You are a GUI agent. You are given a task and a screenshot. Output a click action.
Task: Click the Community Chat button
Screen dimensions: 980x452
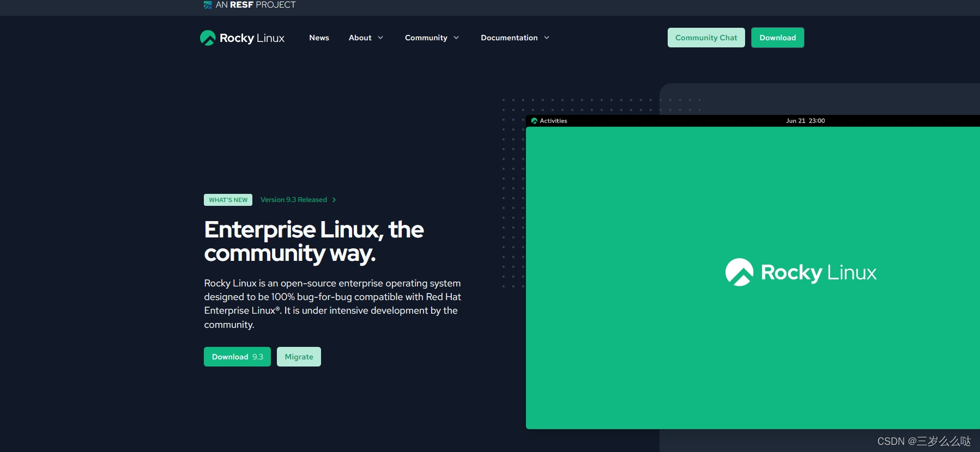point(706,38)
